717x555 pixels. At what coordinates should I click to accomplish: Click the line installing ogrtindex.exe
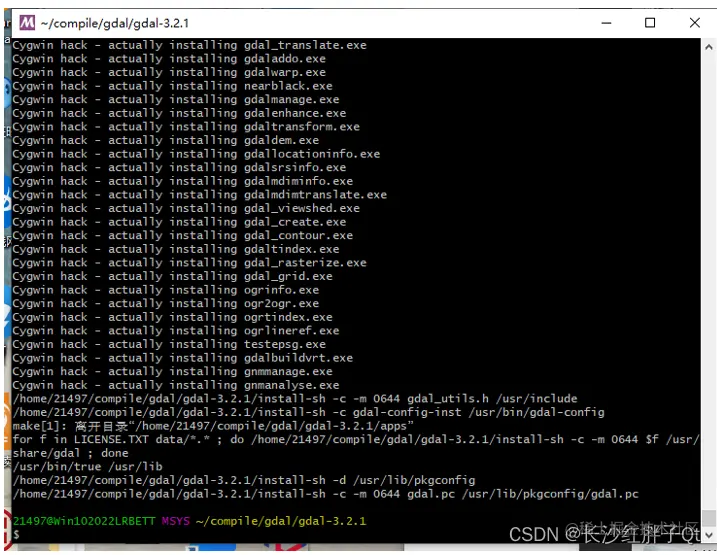tap(172, 317)
